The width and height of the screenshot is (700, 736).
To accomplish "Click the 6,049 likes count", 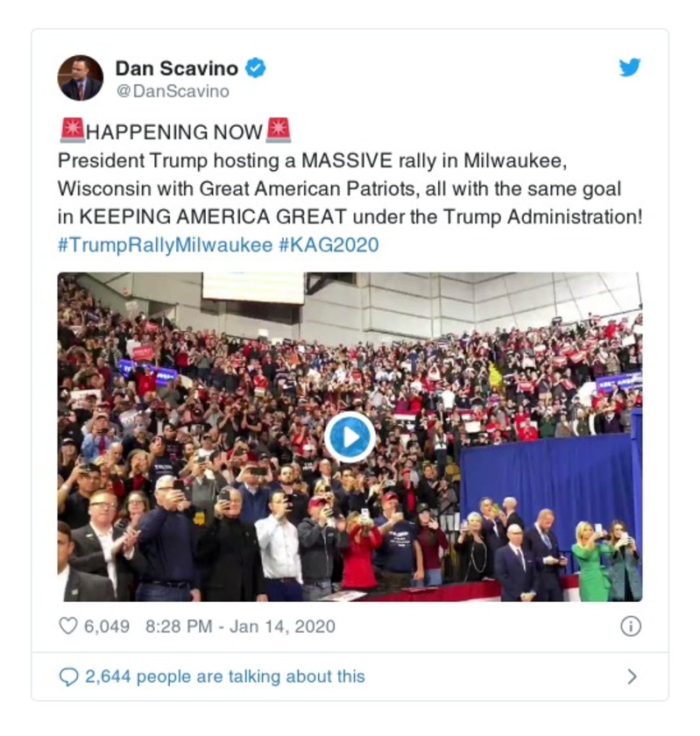I will click(107, 626).
